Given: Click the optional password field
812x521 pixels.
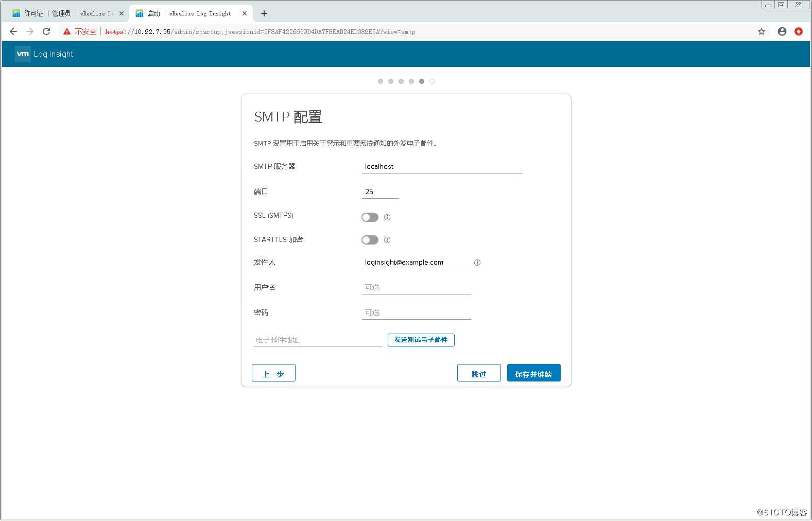Looking at the screenshot, I should click(x=416, y=313).
